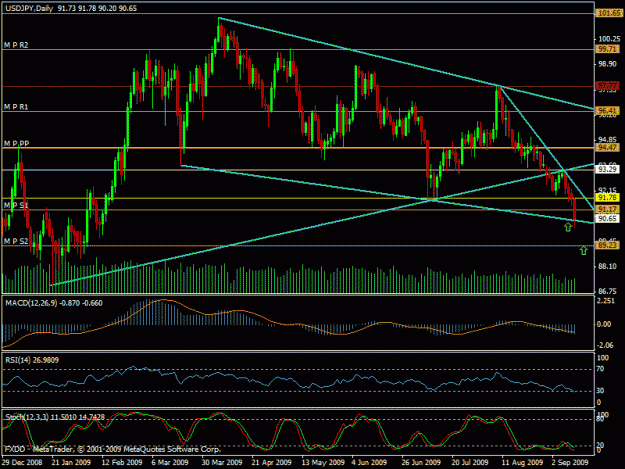Click the 96.41 price tag
Screen dimensions: 625x469
point(607,110)
